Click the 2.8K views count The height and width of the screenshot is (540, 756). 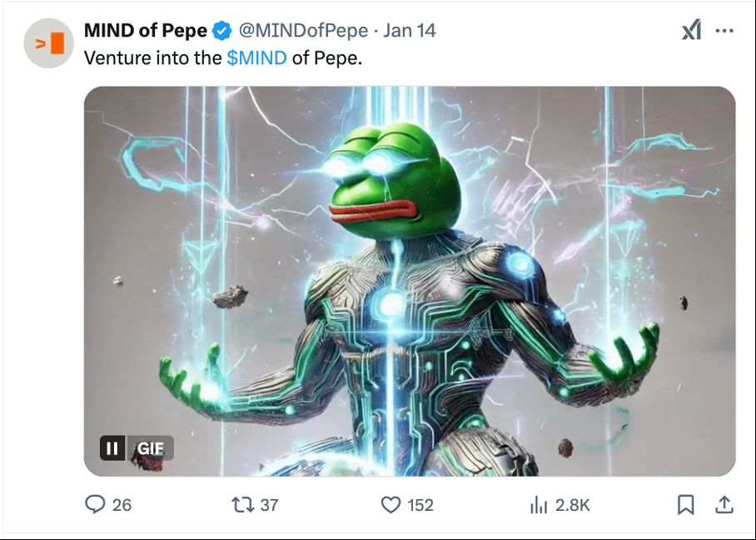pyautogui.click(x=573, y=504)
